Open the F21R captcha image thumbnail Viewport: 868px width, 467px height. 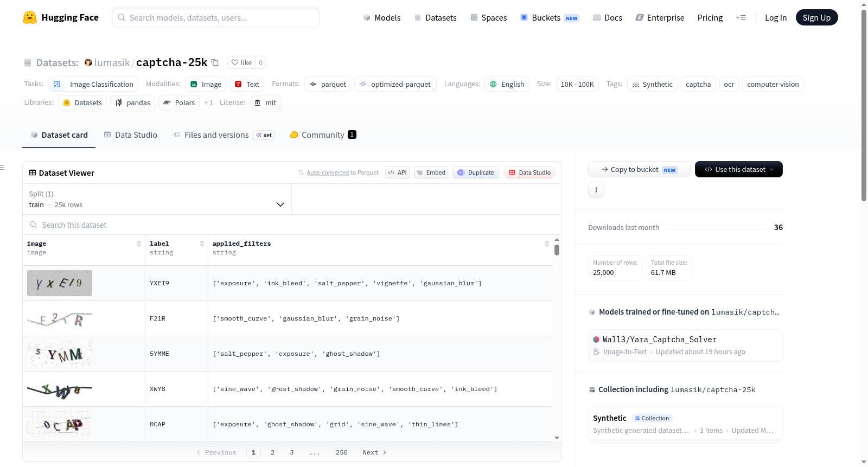[60, 318]
